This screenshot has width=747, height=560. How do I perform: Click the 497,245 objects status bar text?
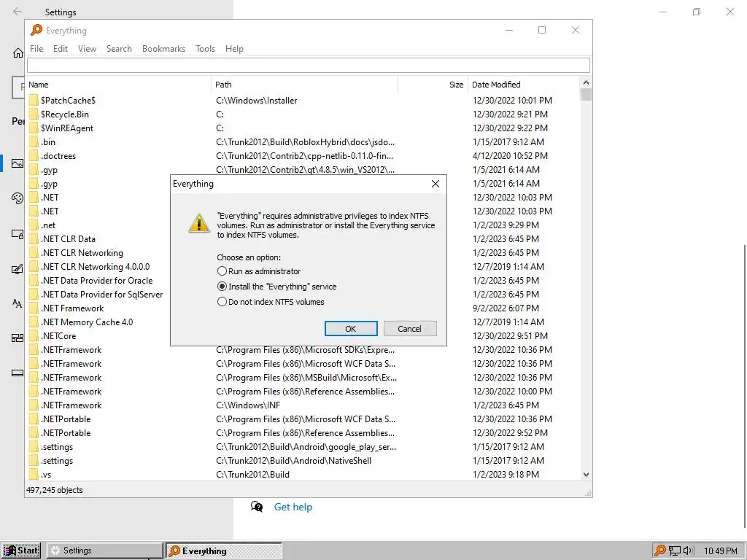pyautogui.click(x=54, y=490)
